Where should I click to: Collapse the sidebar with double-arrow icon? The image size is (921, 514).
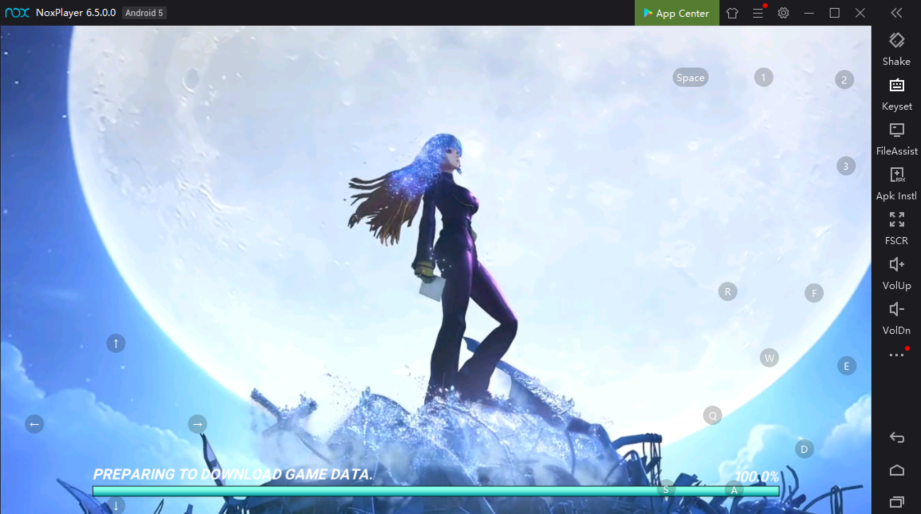(x=896, y=13)
